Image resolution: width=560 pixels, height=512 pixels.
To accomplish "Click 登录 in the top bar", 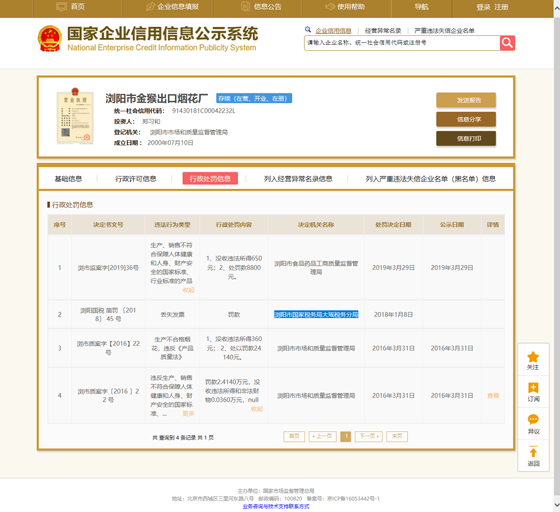I will pyautogui.click(x=483, y=7).
